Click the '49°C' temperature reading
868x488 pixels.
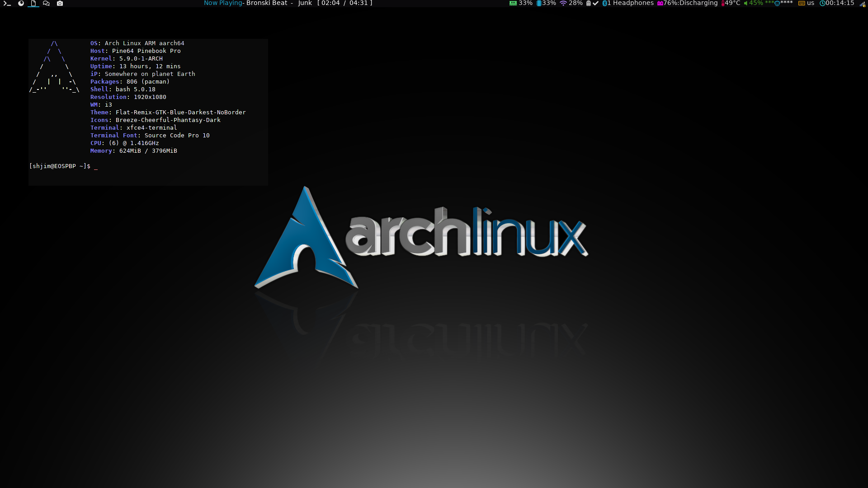click(x=733, y=3)
